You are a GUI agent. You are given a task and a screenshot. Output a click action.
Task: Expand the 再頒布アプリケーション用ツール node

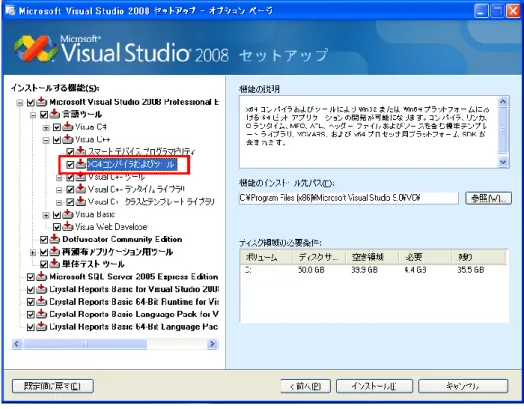[x=33, y=253]
